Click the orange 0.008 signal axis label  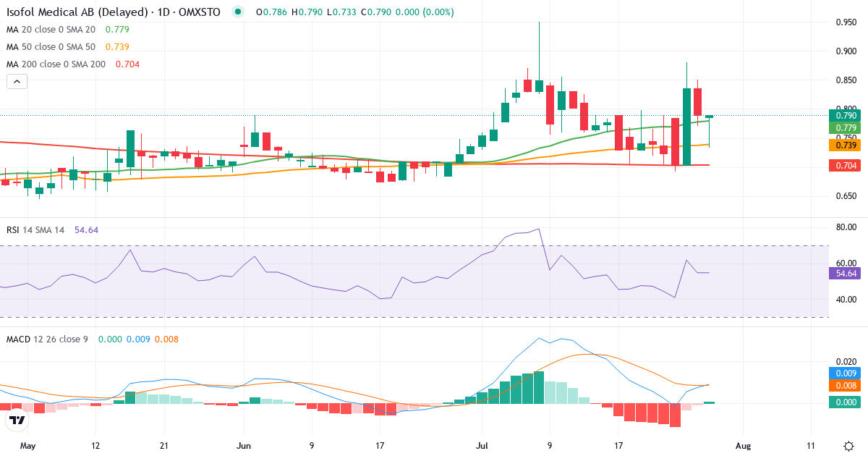846,386
